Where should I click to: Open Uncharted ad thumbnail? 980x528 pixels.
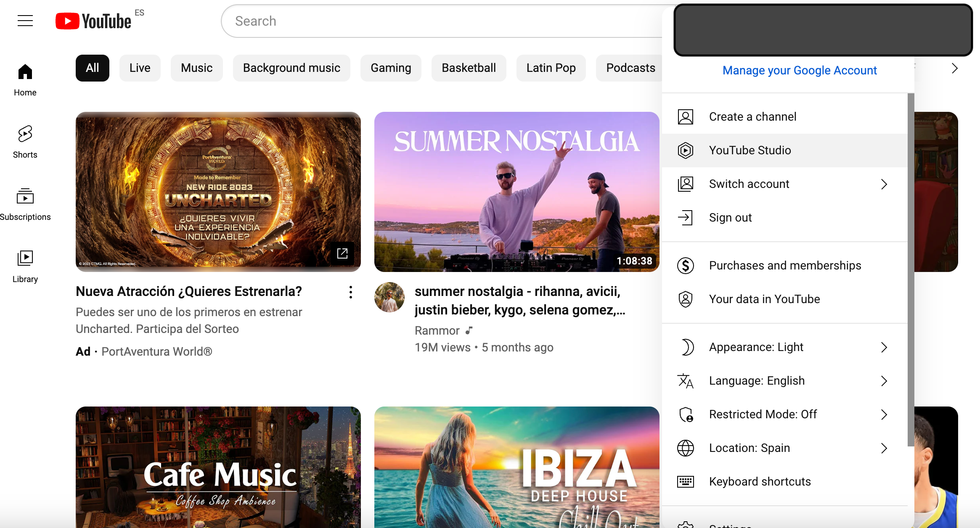click(218, 192)
